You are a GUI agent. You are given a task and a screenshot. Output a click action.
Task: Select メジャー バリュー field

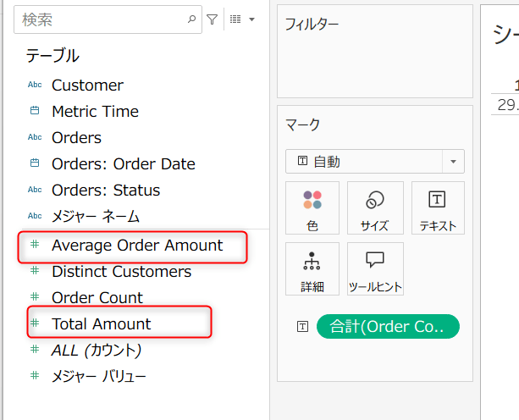point(99,377)
